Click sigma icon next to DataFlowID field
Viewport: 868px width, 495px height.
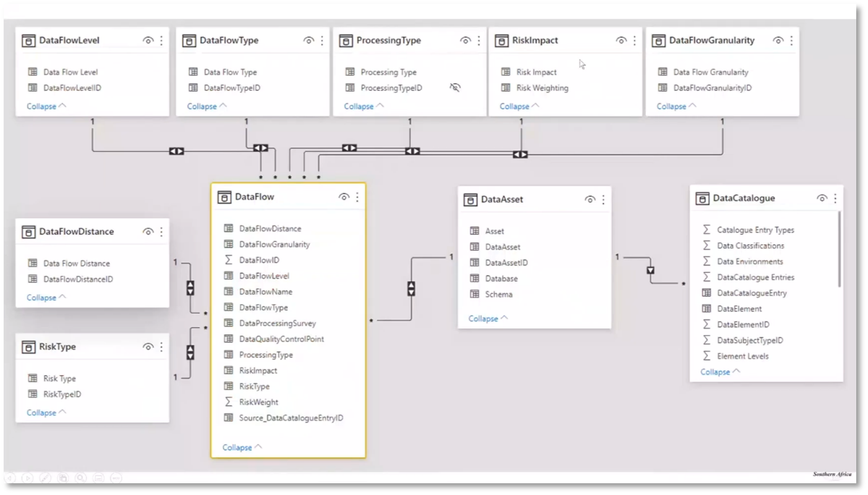(x=229, y=260)
